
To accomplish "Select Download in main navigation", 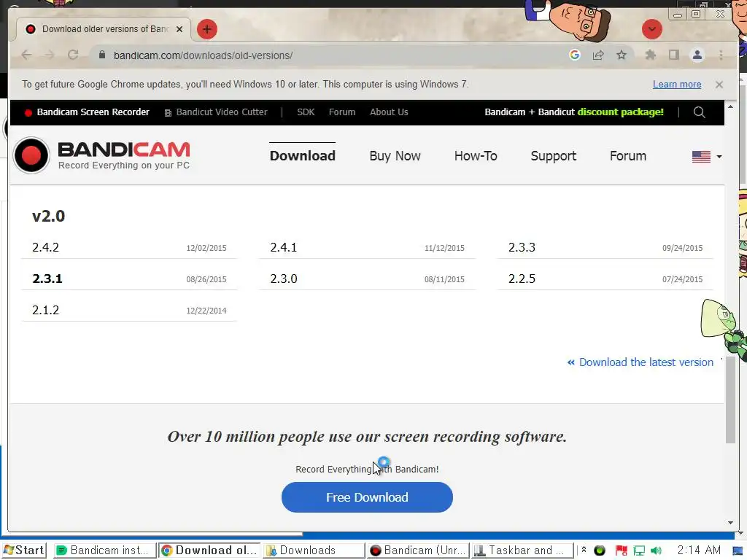I will click(x=303, y=156).
